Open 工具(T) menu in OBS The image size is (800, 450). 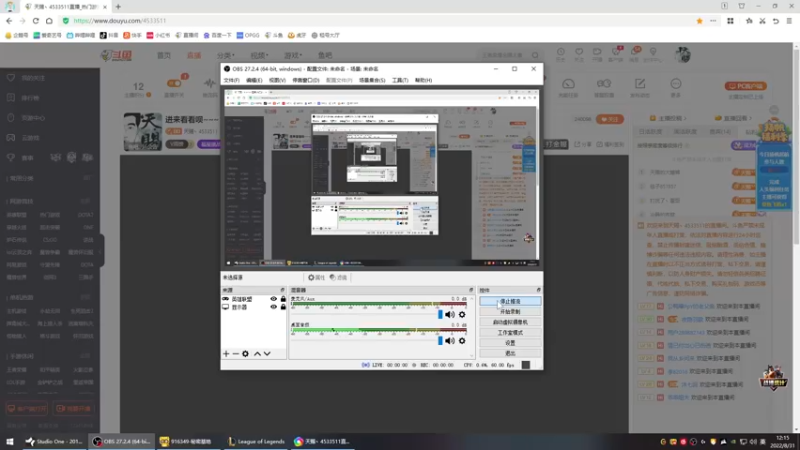click(400, 80)
